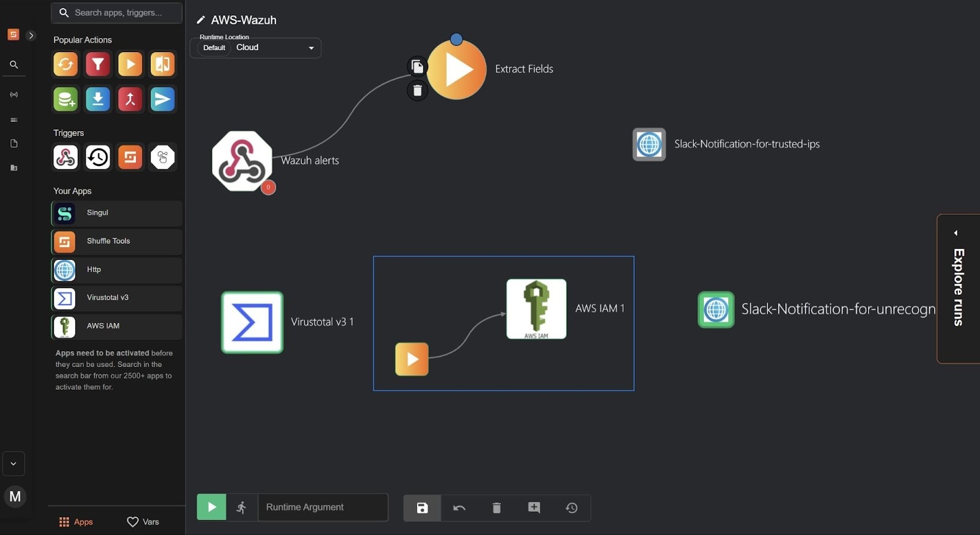Select Slack-Notification-for-trusted-ips node
Viewport: 980px width, 535px height.
tap(649, 145)
